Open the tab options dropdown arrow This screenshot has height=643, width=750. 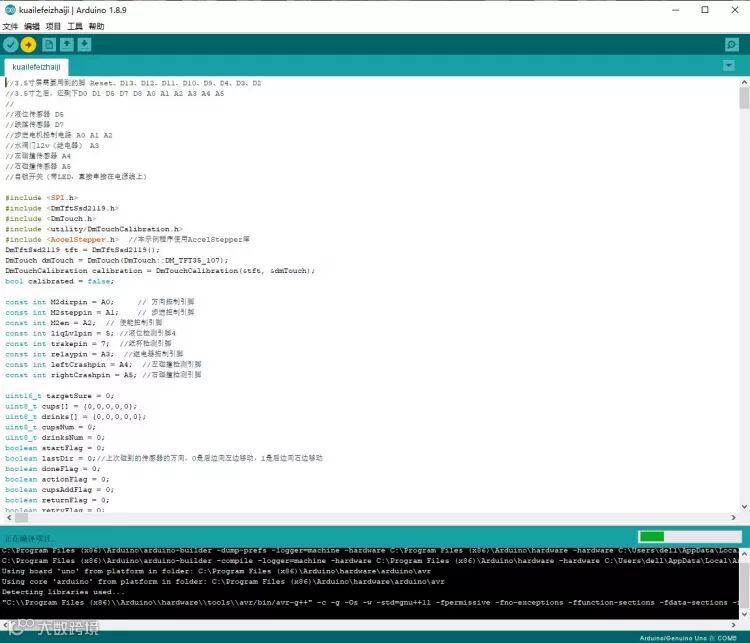pyautogui.click(x=728, y=66)
